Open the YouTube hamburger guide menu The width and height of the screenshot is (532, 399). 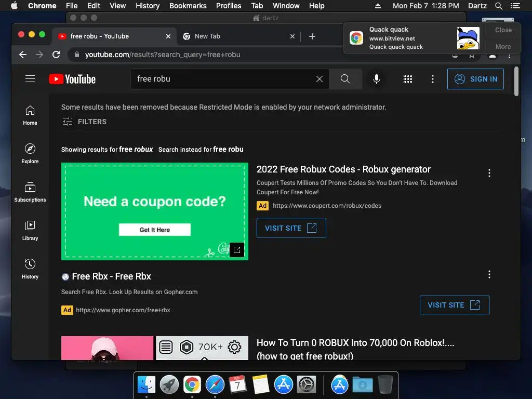30,79
